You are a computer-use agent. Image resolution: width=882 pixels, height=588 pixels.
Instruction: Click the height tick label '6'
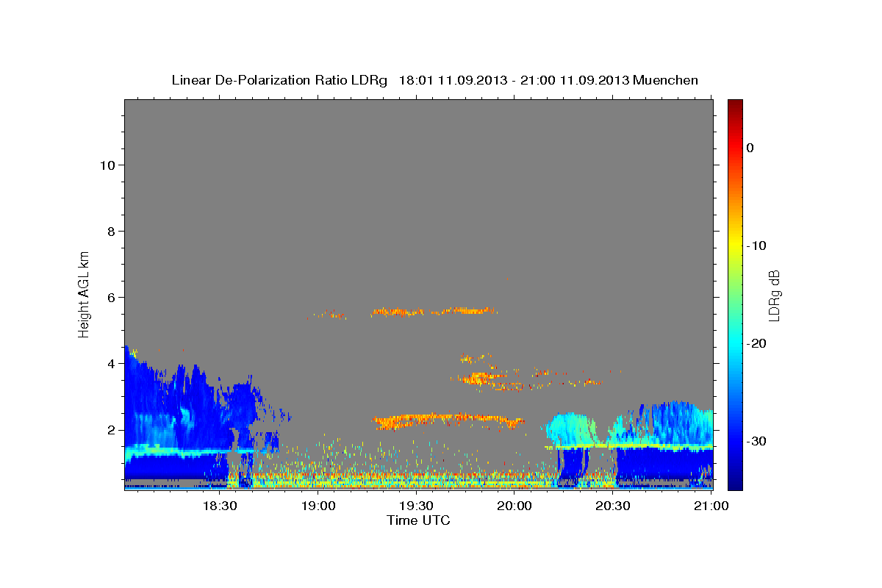[110, 298]
